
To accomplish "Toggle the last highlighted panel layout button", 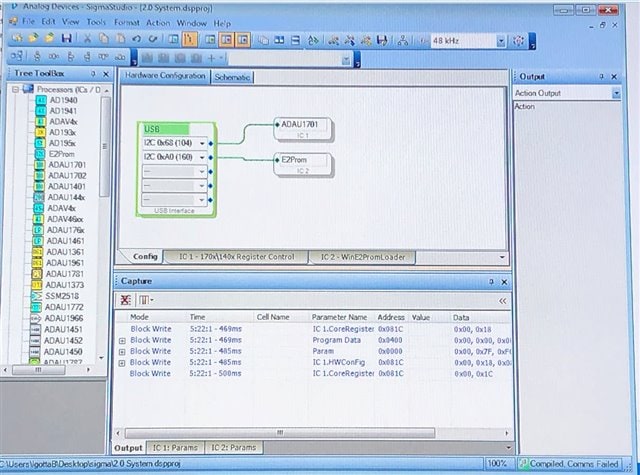I will 243,40.
